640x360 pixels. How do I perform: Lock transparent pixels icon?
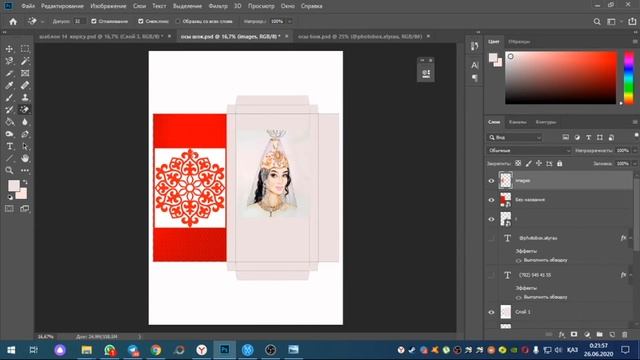pyautogui.click(x=518, y=164)
